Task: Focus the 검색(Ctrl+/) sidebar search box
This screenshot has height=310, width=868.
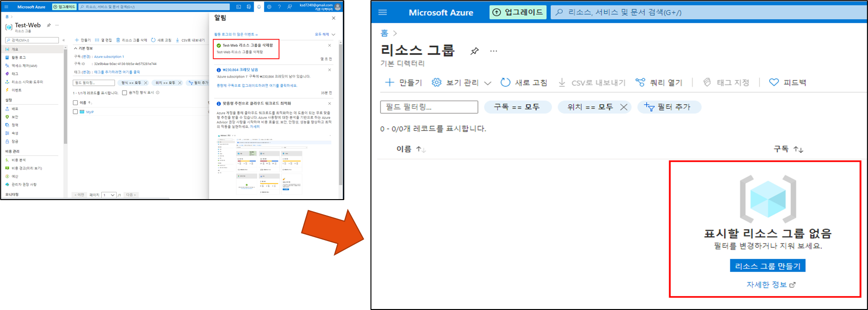Action: [x=32, y=40]
